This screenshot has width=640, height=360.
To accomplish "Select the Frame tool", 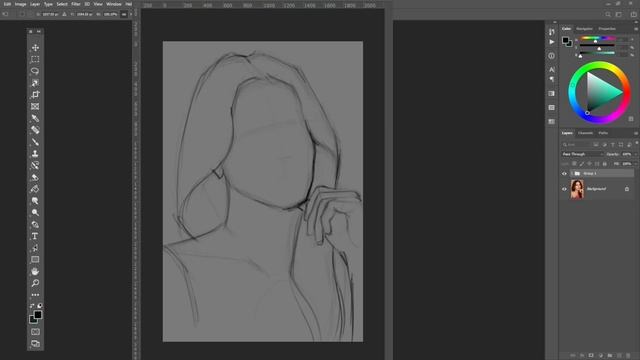I will (x=35, y=107).
